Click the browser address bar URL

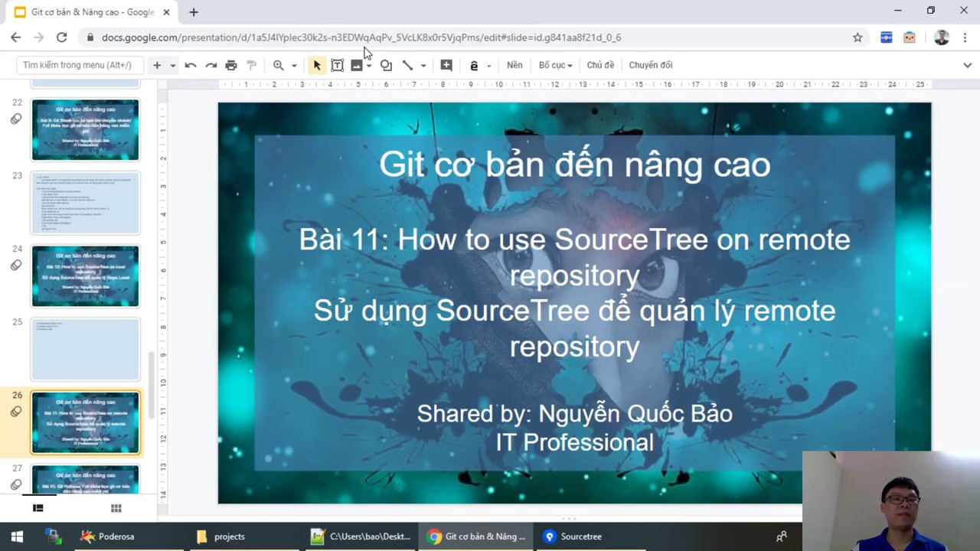pos(361,37)
